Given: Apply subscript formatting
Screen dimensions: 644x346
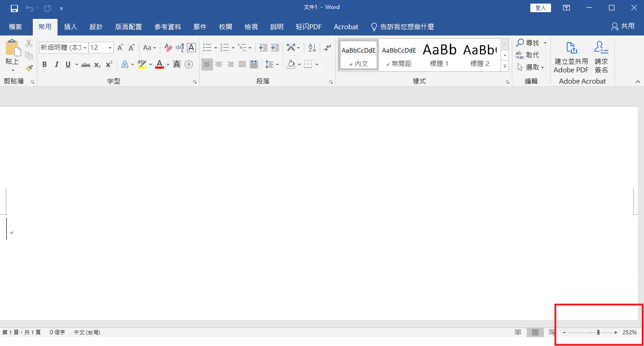Looking at the screenshot, I should pos(98,65).
